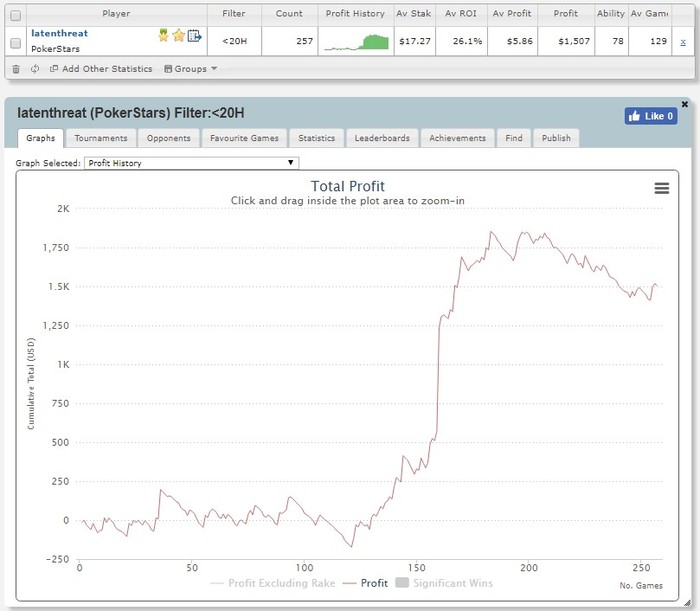This screenshot has height=611, width=700.
Task: Switch to the Find tab
Action: 514,138
